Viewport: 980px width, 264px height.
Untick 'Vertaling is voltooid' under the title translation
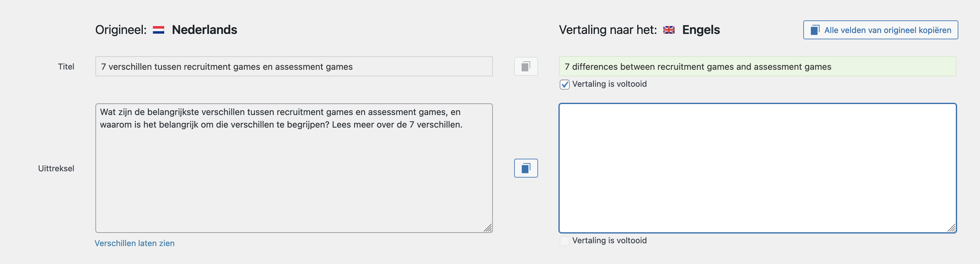click(x=565, y=84)
